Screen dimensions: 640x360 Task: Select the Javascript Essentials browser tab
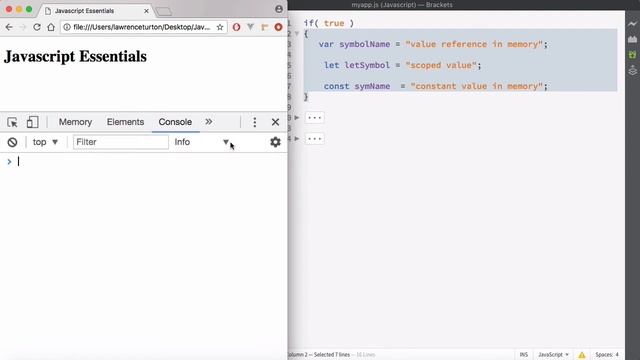click(95, 11)
